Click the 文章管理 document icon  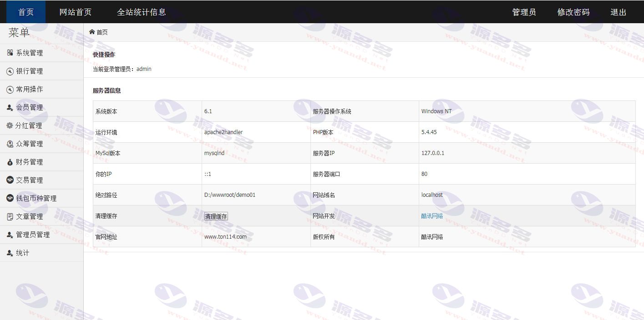[x=10, y=217]
